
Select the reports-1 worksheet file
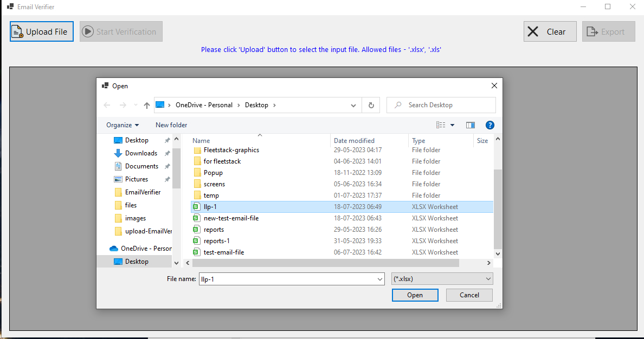216,241
